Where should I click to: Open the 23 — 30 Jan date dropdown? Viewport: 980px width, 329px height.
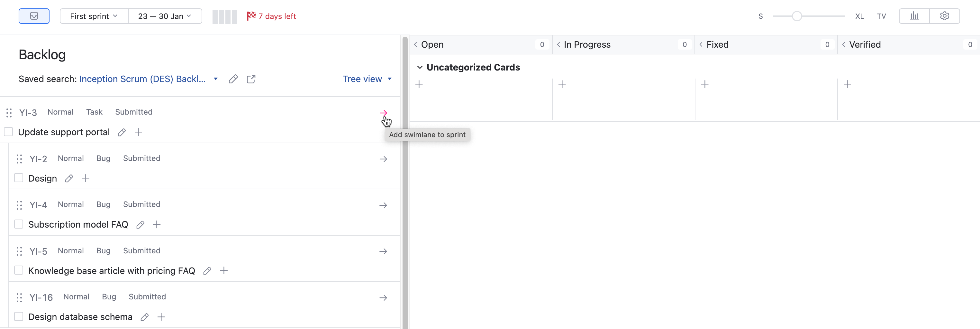tap(164, 16)
